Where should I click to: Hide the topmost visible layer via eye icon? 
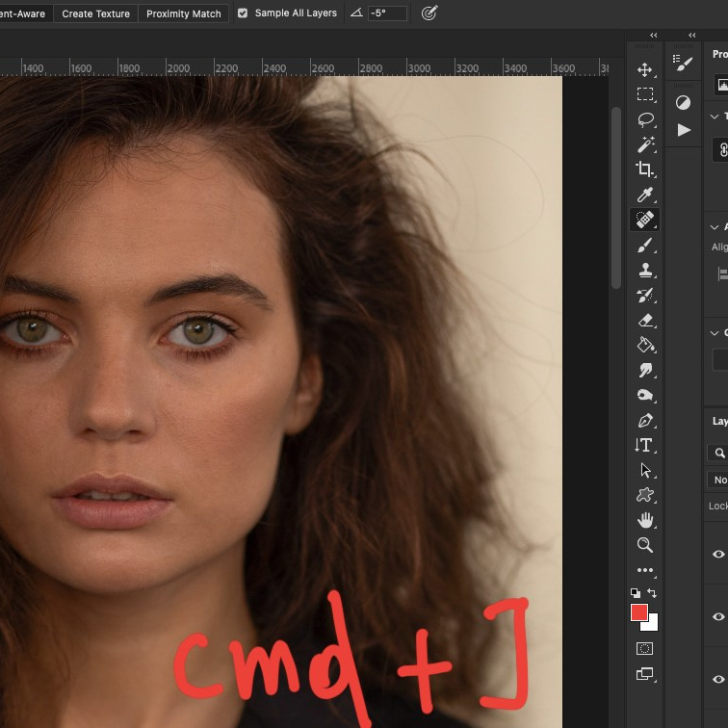tap(718, 554)
